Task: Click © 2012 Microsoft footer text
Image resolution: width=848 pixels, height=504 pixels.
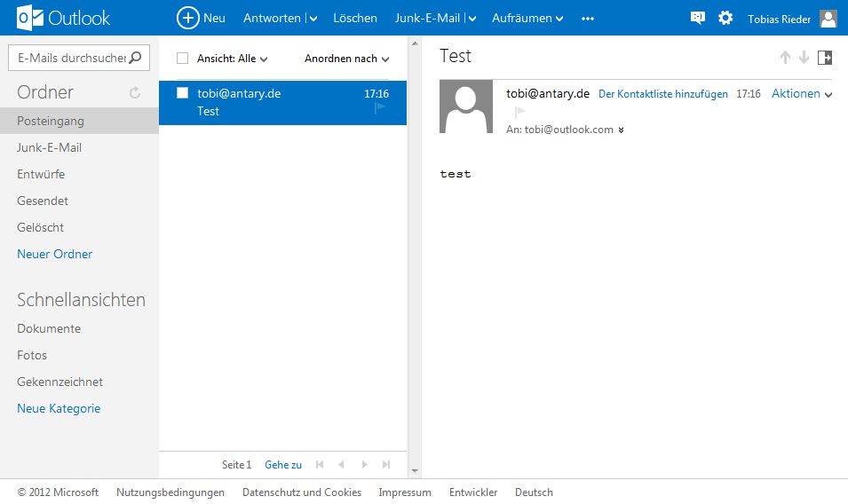Action: click(58, 492)
